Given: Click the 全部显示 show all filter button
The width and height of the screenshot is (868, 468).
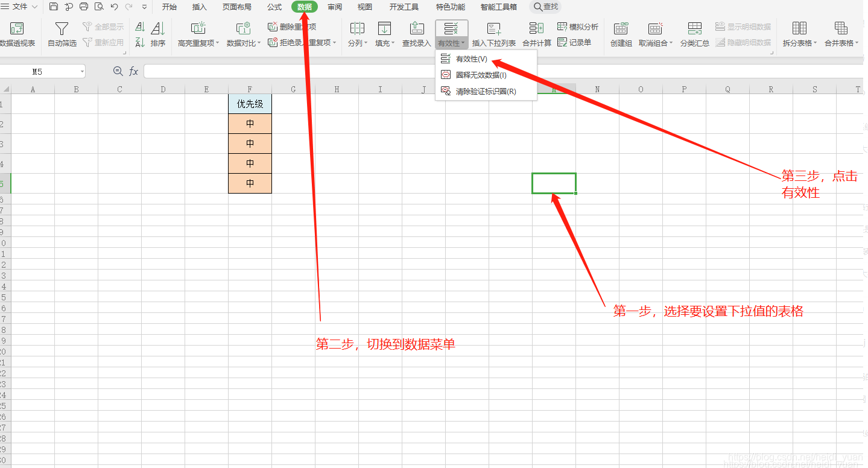Looking at the screenshot, I should pyautogui.click(x=103, y=27).
